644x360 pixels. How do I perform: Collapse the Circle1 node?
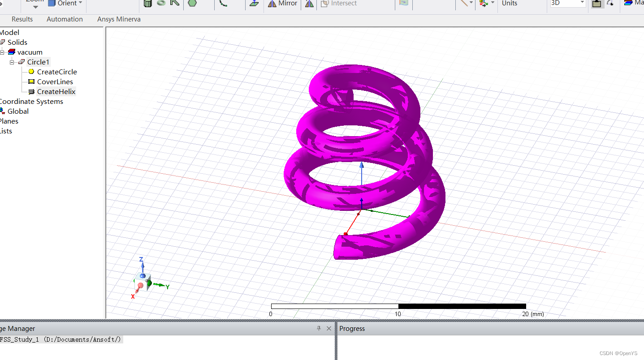click(12, 62)
